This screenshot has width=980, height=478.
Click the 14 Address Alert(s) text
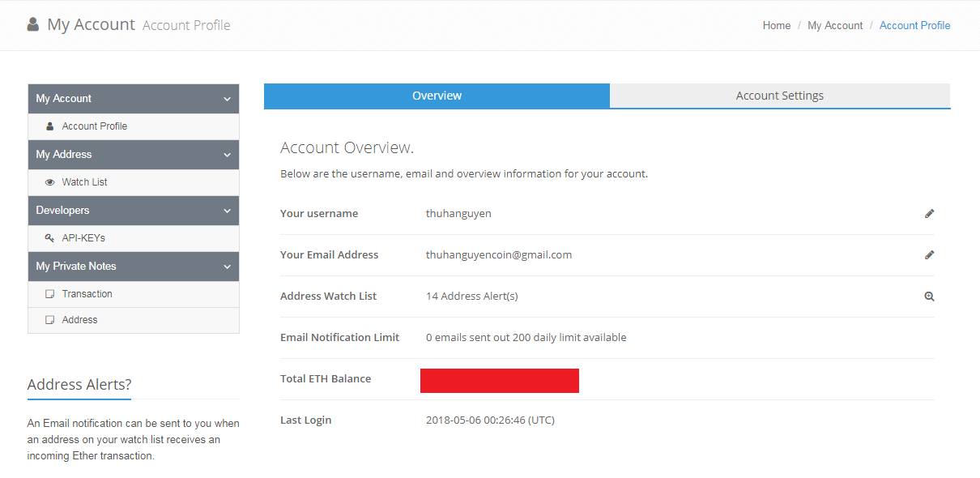[471, 297]
